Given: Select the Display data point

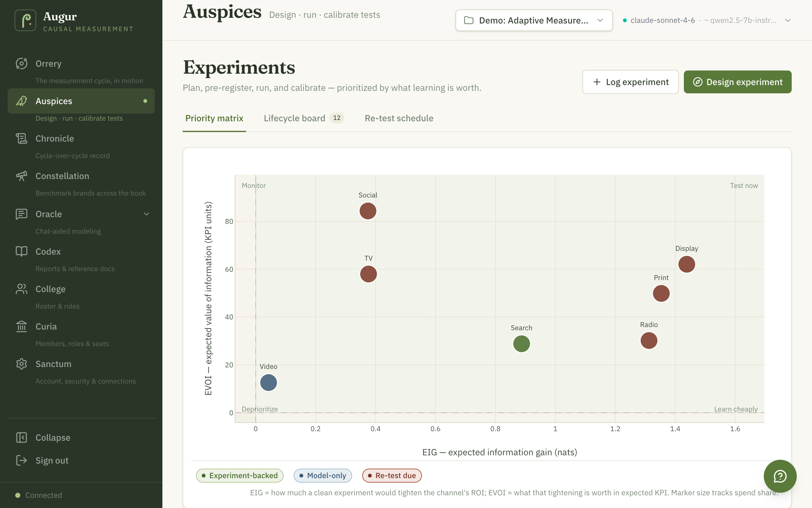Looking at the screenshot, I should coord(686,264).
